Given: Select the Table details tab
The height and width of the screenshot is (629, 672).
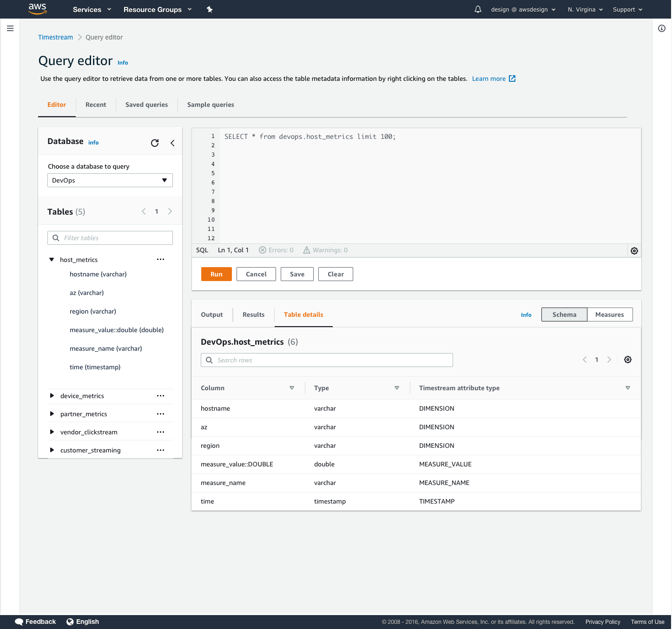Looking at the screenshot, I should click(303, 314).
